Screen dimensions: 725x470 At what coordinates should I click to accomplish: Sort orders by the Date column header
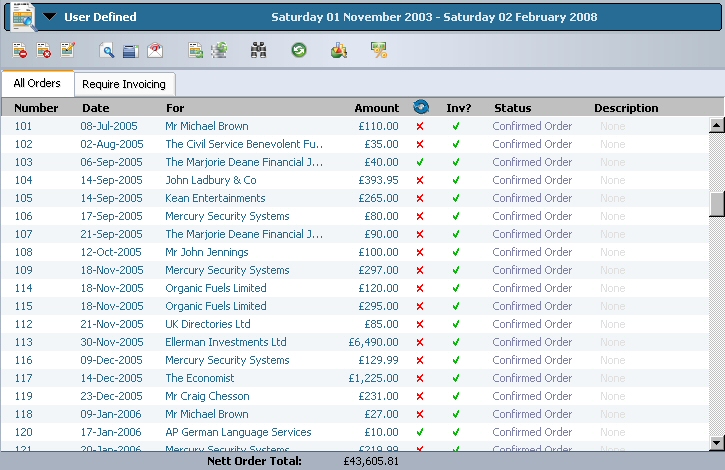[x=96, y=108]
